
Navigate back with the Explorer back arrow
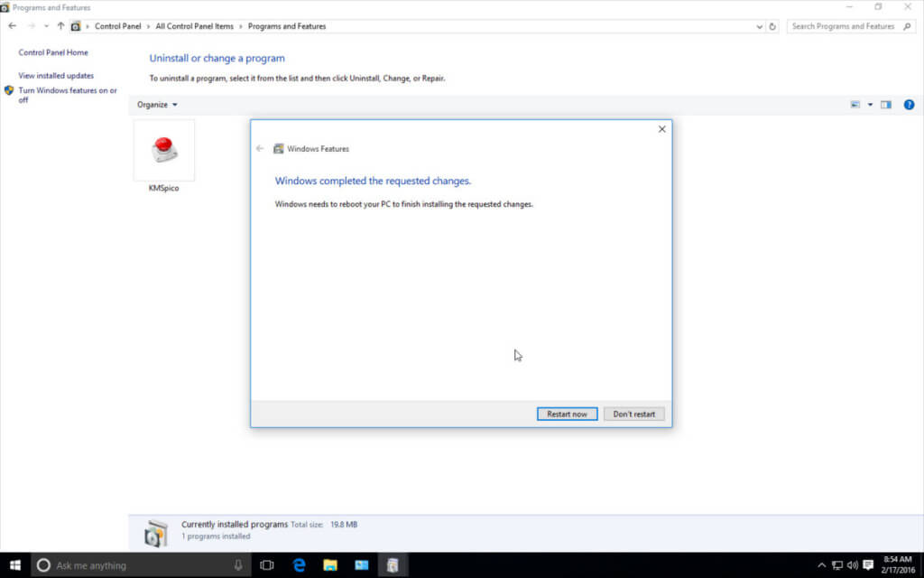(13, 26)
